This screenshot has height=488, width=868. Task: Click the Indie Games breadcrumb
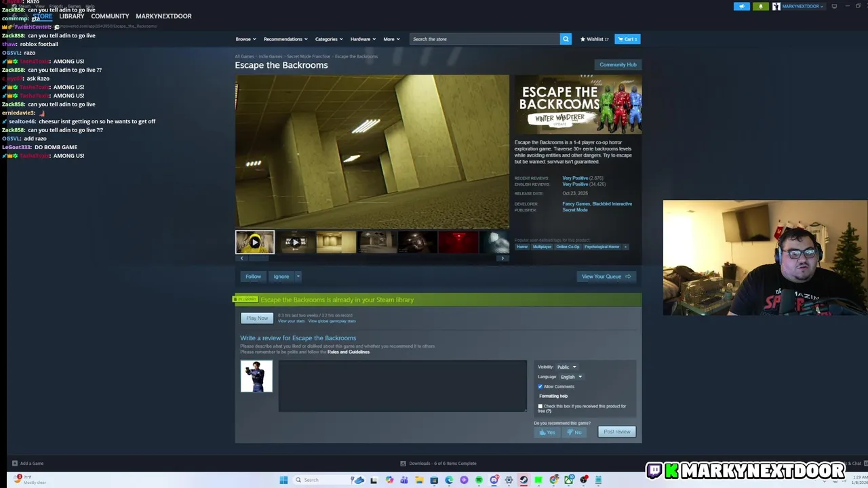point(270,56)
